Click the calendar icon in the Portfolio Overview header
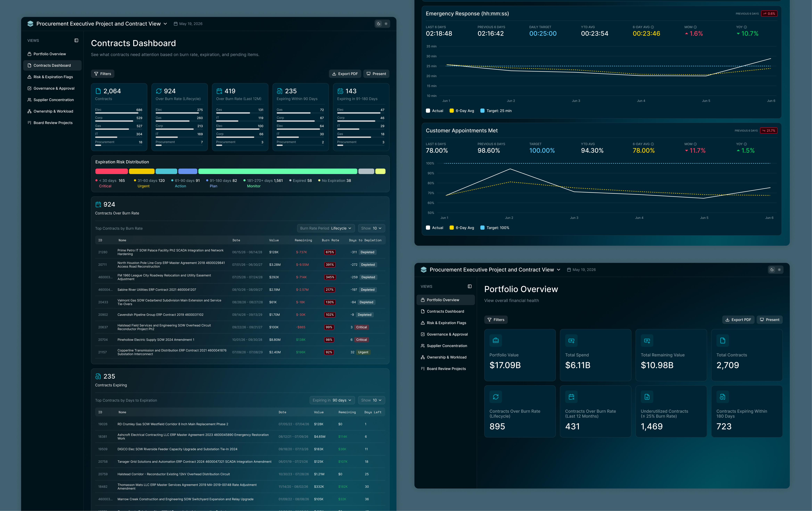Image resolution: width=812 pixels, height=511 pixels. pos(569,270)
